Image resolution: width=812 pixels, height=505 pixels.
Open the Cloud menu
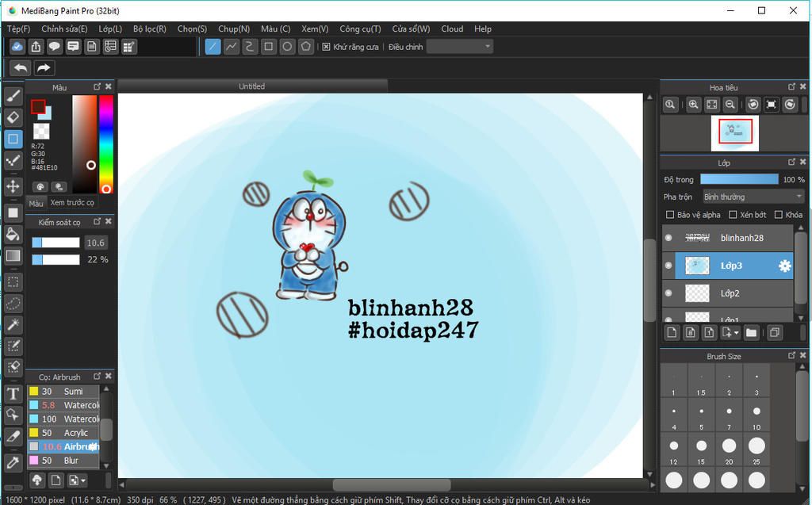pyautogui.click(x=452, y=29)
